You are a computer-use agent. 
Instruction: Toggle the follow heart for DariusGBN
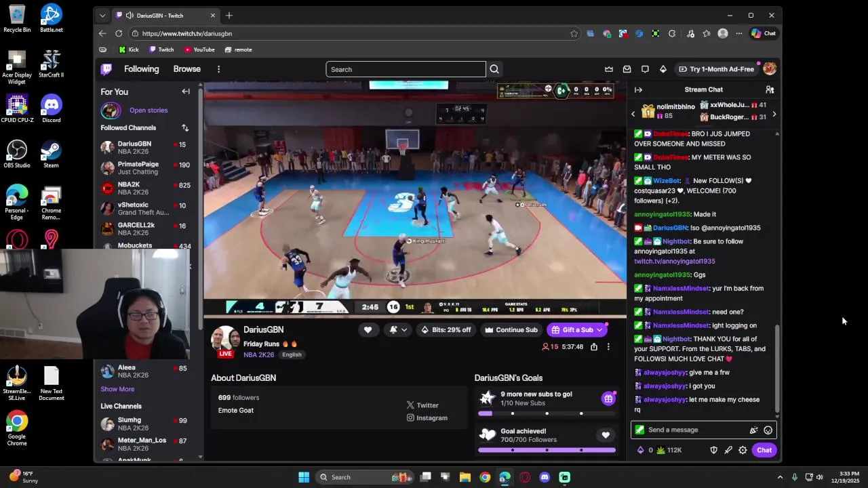click(368, 330)
